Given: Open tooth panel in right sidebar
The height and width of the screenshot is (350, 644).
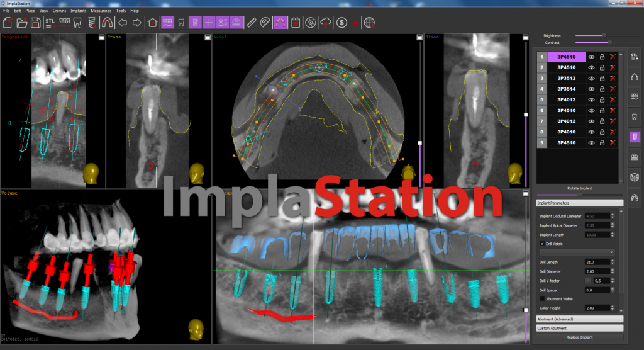Looking at the screenshot, I should [634, 117].
